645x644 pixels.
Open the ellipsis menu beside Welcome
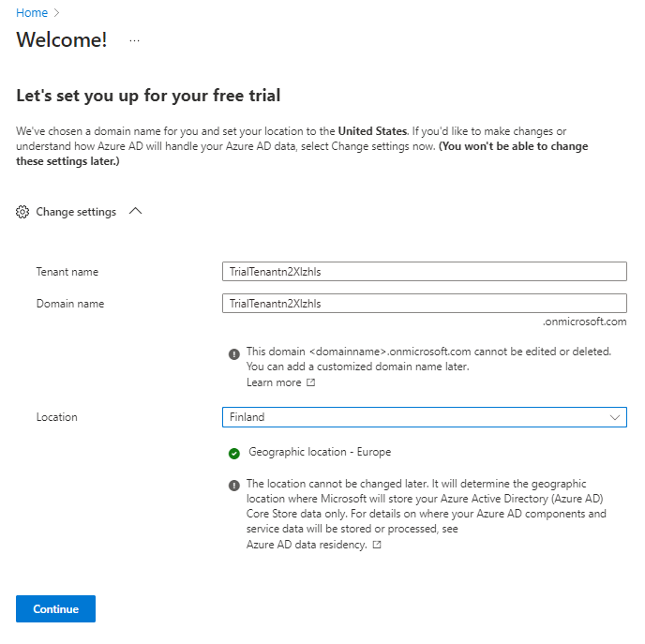pyautogui.click(x=135, y=40)
